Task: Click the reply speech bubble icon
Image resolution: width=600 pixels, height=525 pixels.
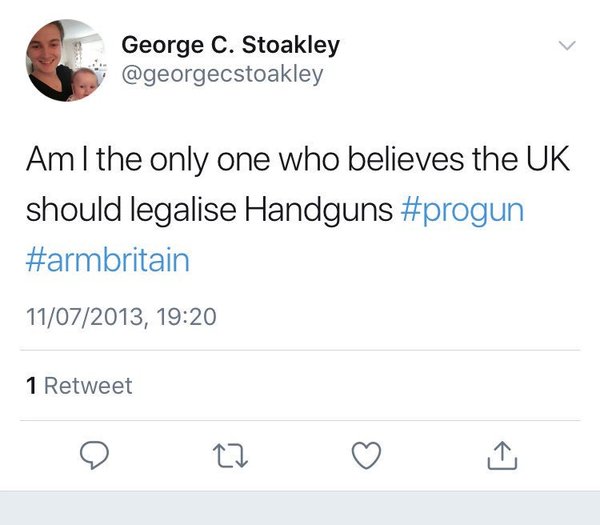Action: pos(93,455)
